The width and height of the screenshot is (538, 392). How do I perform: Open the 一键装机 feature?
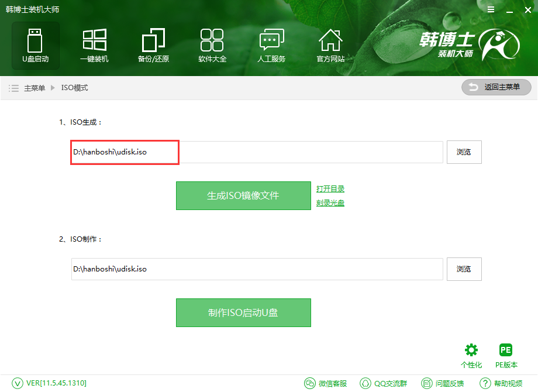click(94, 45)
